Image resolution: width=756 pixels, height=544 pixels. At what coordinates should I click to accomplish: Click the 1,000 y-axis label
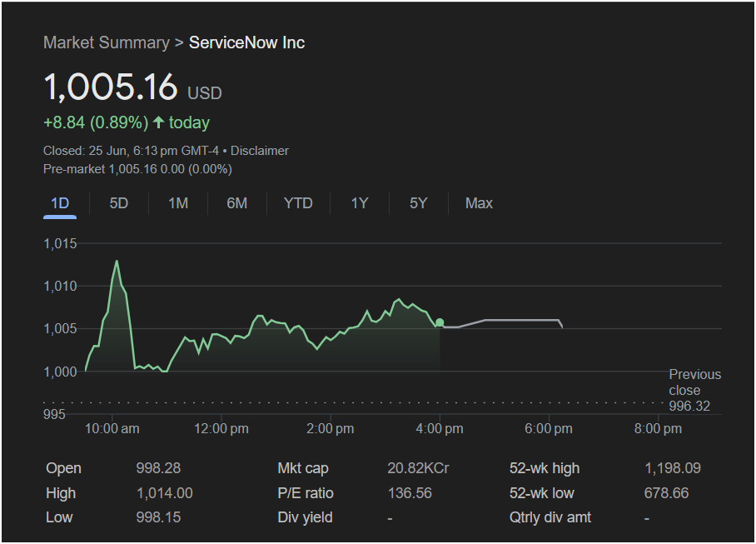click(60, 372)
